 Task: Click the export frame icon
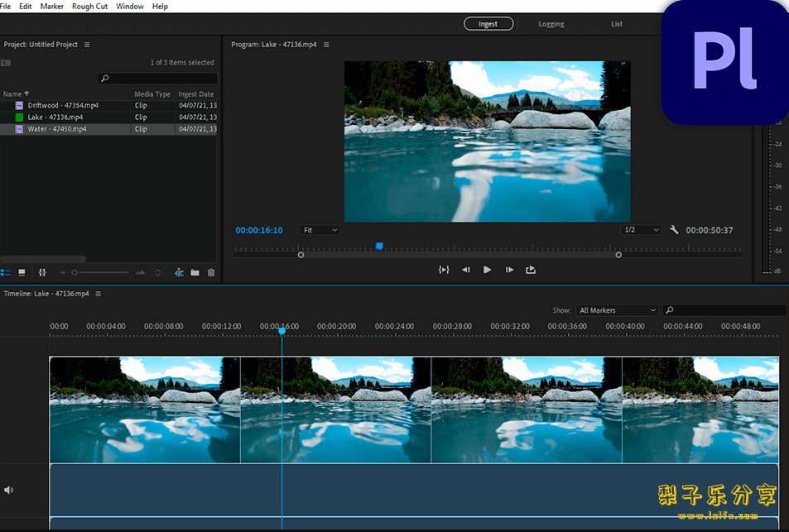531,270
